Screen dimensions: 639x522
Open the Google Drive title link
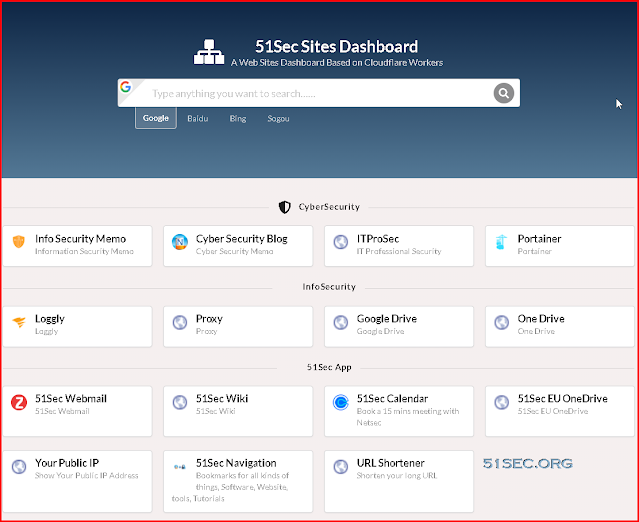387,319
